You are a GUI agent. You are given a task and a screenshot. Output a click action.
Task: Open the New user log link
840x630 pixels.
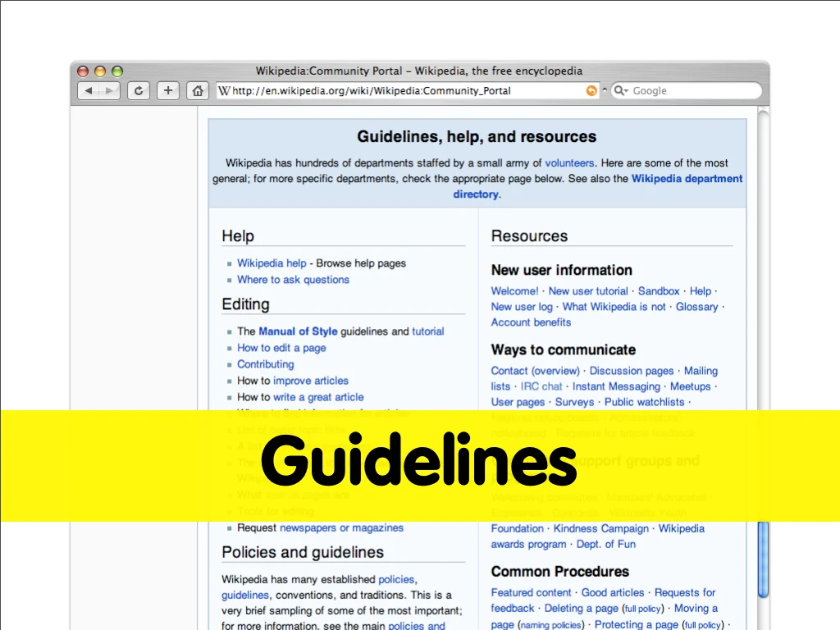coord(521,307)
